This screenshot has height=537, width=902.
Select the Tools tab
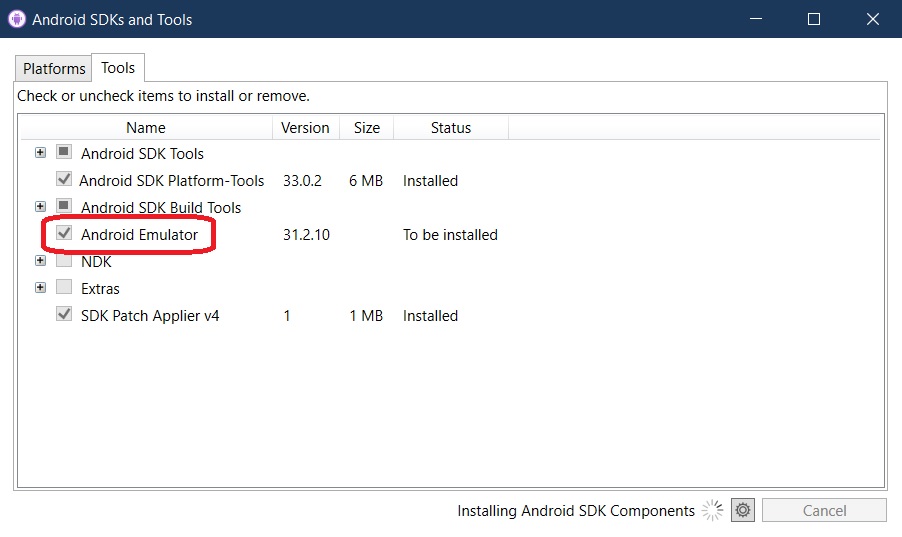pos(118,67)
